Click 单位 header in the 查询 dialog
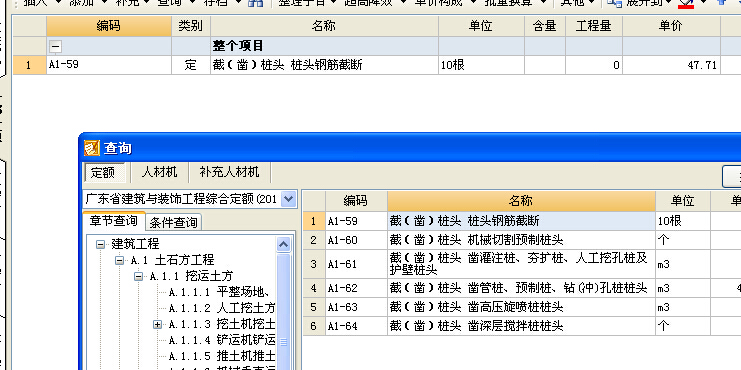This screenshot has height=370, width=741. [x=683, y=201]
